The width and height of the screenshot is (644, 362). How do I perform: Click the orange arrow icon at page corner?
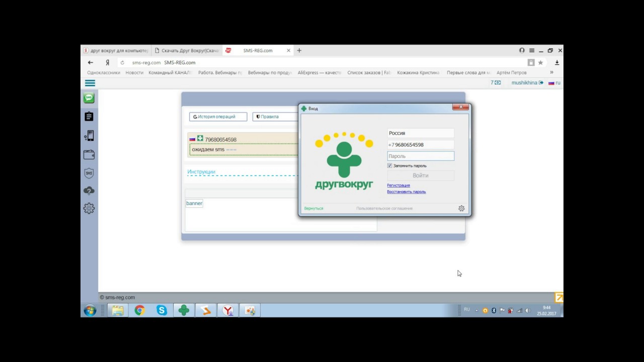tap(558, 298)
